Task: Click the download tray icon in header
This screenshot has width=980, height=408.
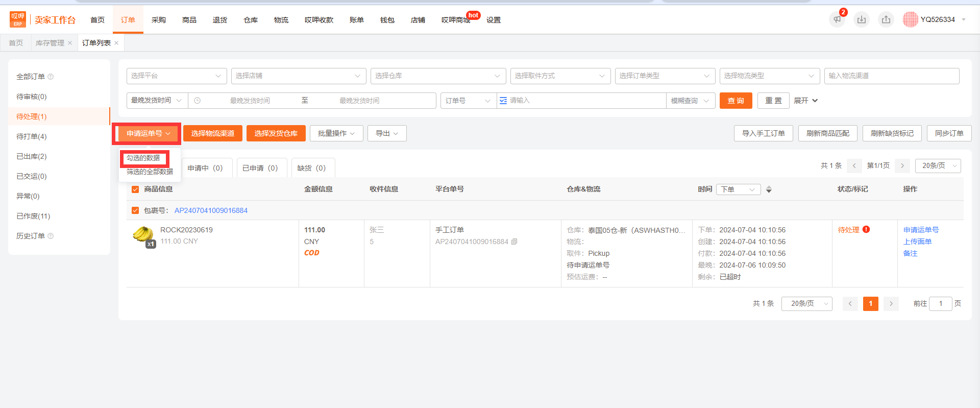Action: (x=862, y=20)
